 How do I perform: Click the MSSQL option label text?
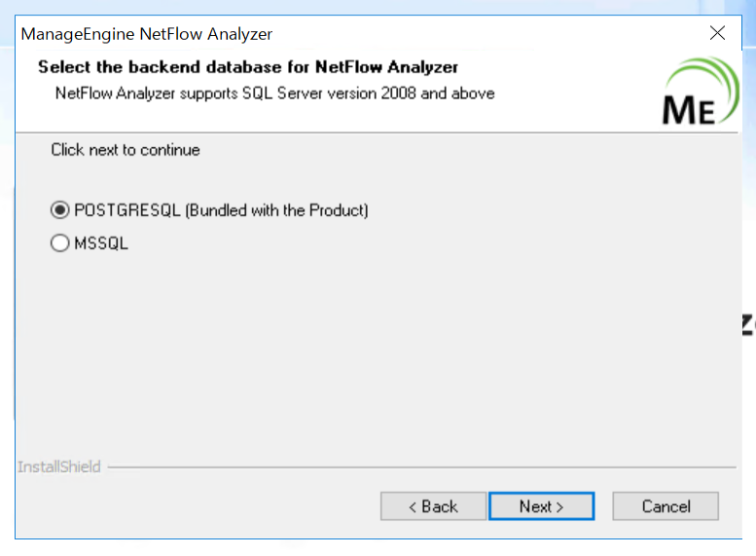[x=101, y=244]
